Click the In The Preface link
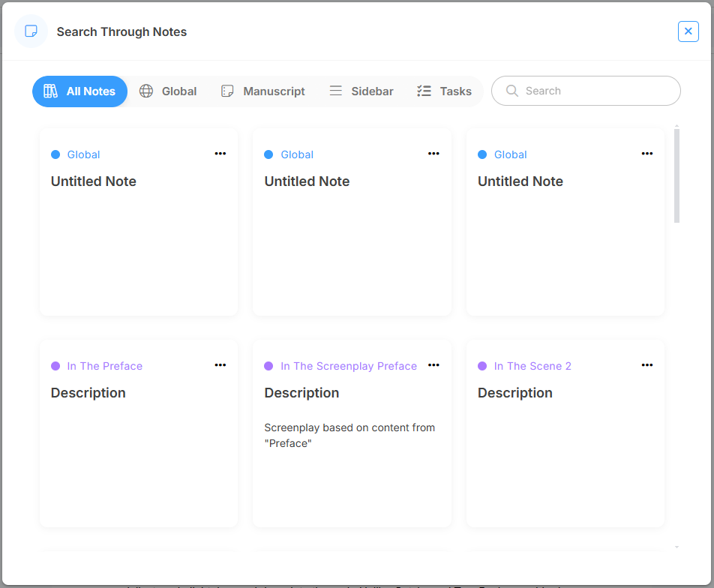This screenshot has height=588, width=714. pyautogui.click(x=104, y=366)
